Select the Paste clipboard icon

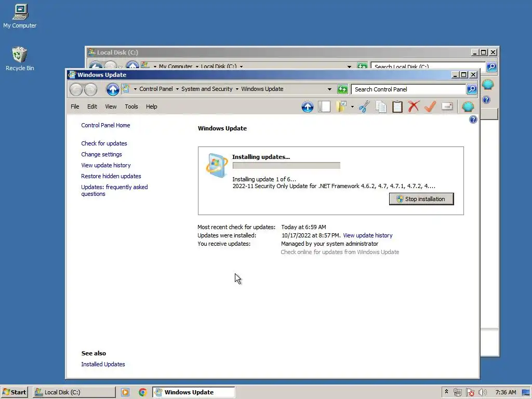click(397, 107)
